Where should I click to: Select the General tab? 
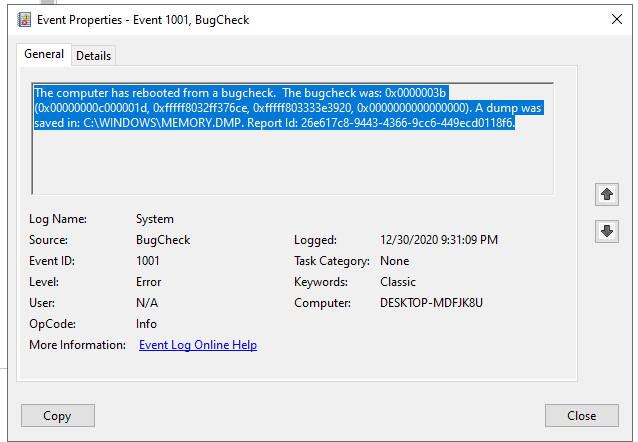coord(44,54)
